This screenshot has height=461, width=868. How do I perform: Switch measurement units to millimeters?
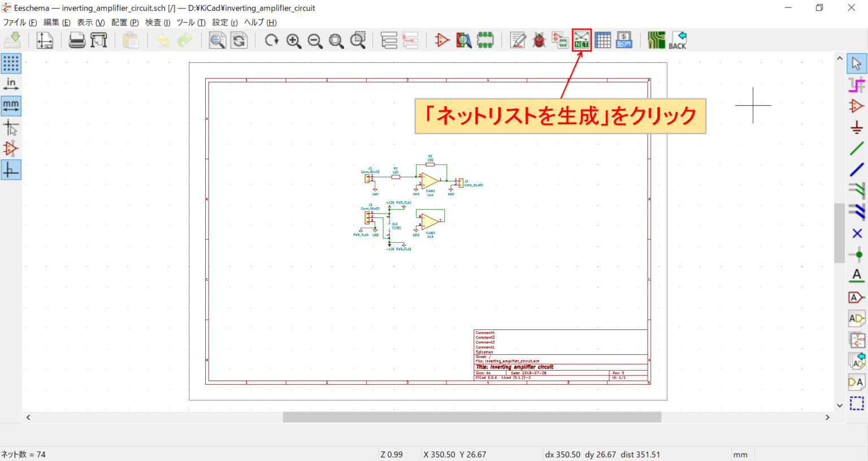tap(12, 105)
